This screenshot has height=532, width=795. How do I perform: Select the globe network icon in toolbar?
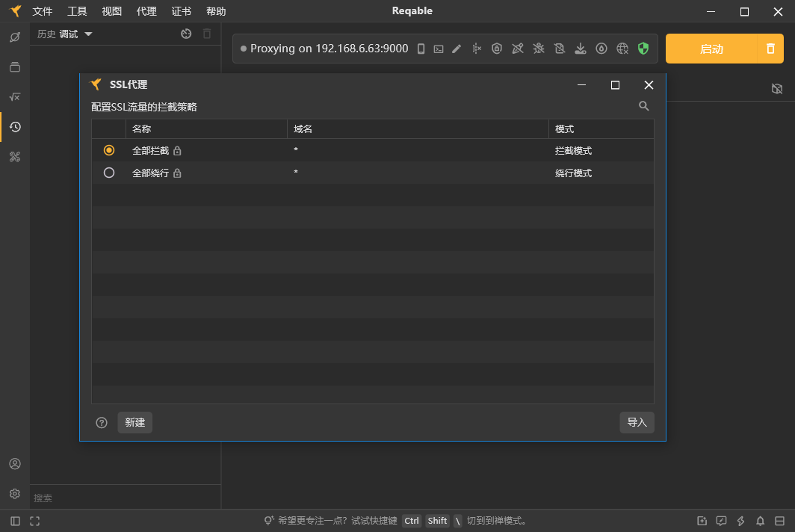click(622, 49)
